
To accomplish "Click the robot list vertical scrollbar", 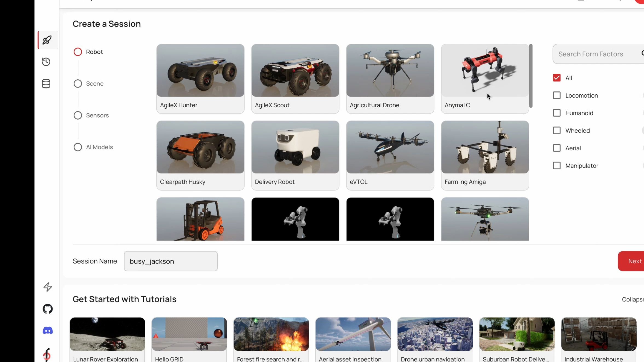I will pyautogui.click(x=531, y=76).
